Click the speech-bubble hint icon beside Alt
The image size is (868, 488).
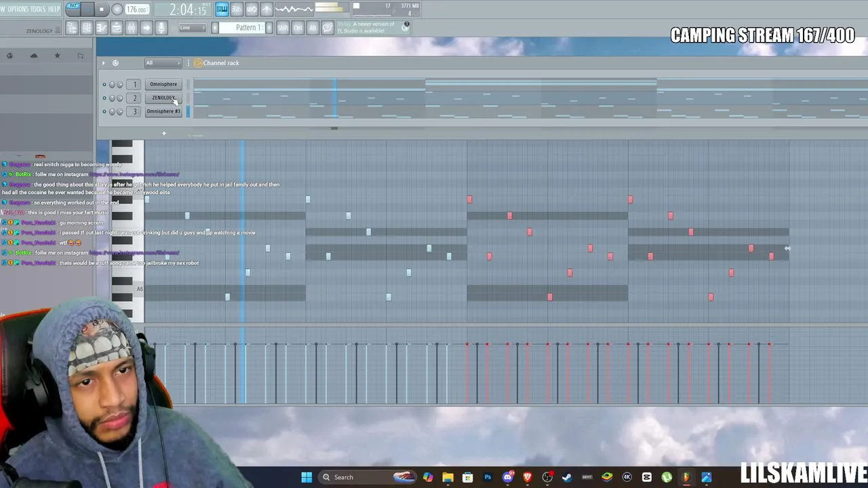point(328,28)
